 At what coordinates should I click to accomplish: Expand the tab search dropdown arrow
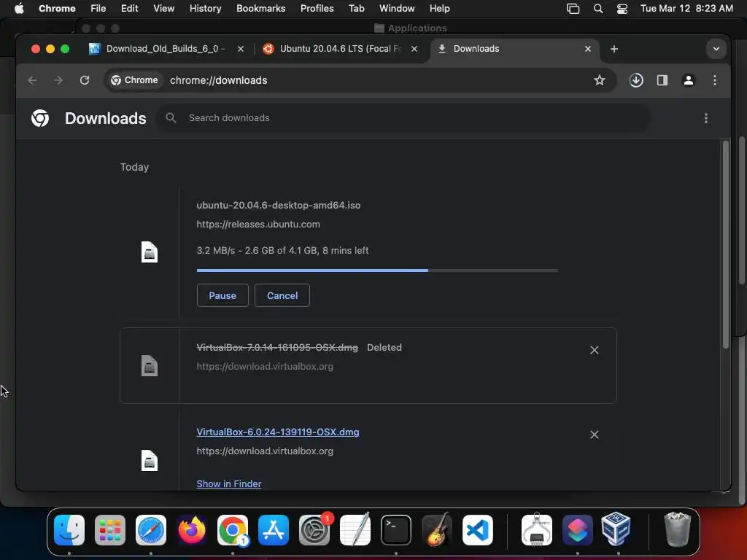click(716, 49)
